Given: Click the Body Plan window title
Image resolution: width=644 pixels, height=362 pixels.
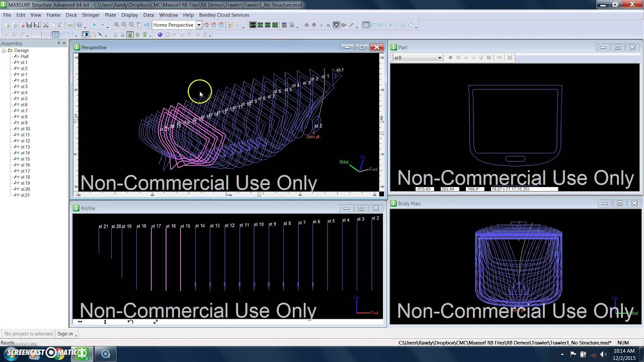Looking at the screenshot, I should coord(409,204).
